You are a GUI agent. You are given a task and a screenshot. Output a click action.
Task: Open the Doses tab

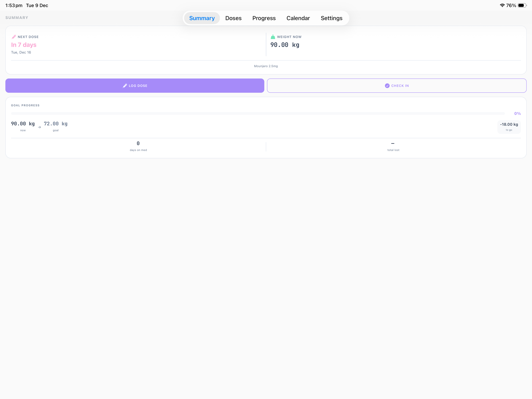[233, 18]
